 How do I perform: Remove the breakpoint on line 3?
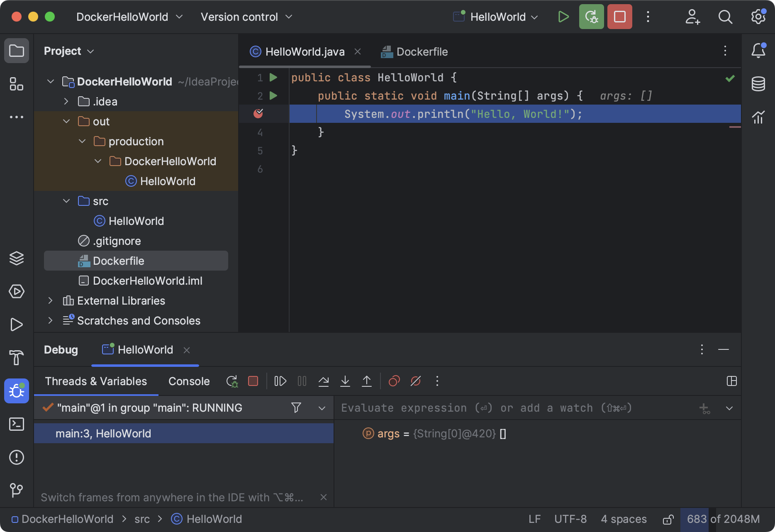coord(259,113)
